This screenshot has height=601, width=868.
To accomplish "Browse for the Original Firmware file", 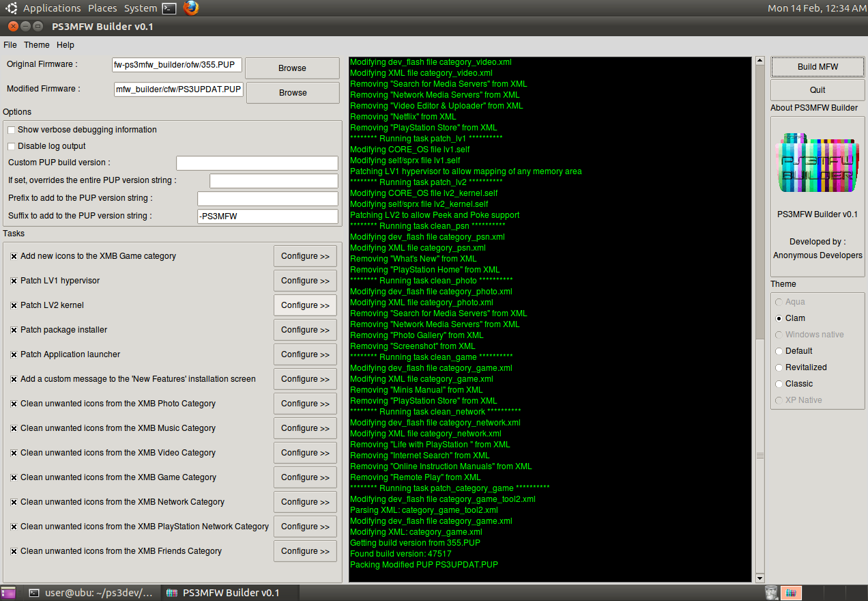I will click(292, 68).
